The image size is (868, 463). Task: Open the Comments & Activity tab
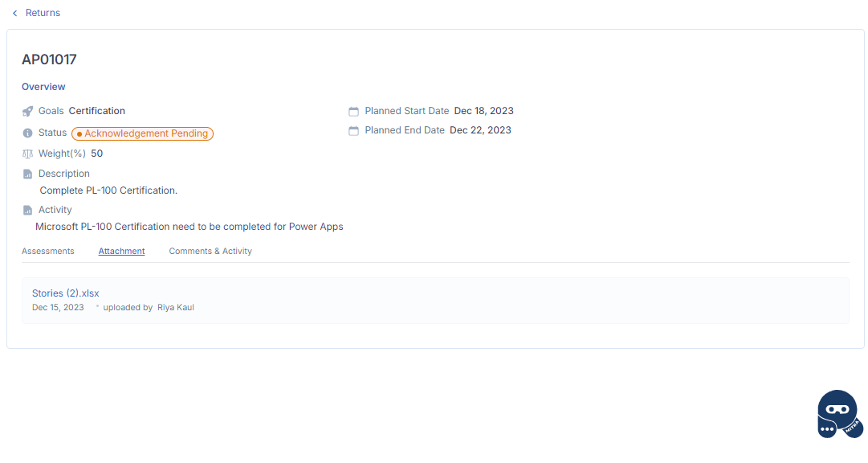(x=210, y=251)
